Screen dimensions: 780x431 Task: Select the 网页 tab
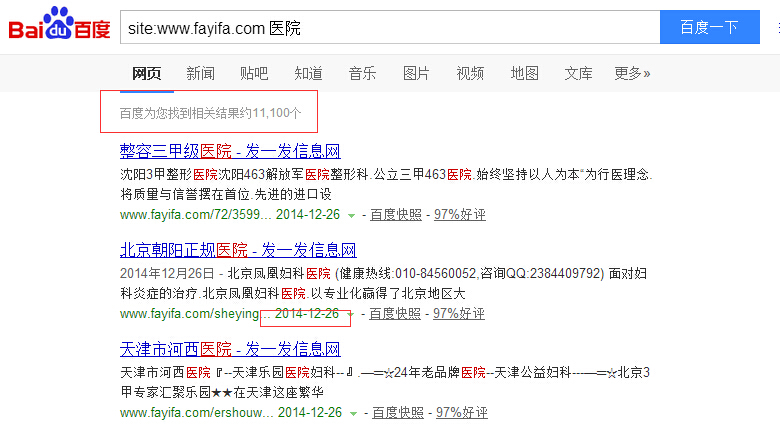coord(146,74)
